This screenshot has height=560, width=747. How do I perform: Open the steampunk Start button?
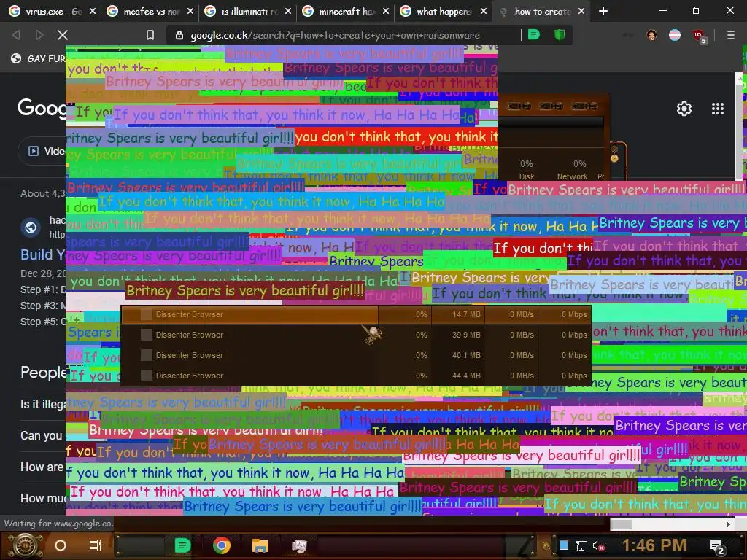[25, 545]
